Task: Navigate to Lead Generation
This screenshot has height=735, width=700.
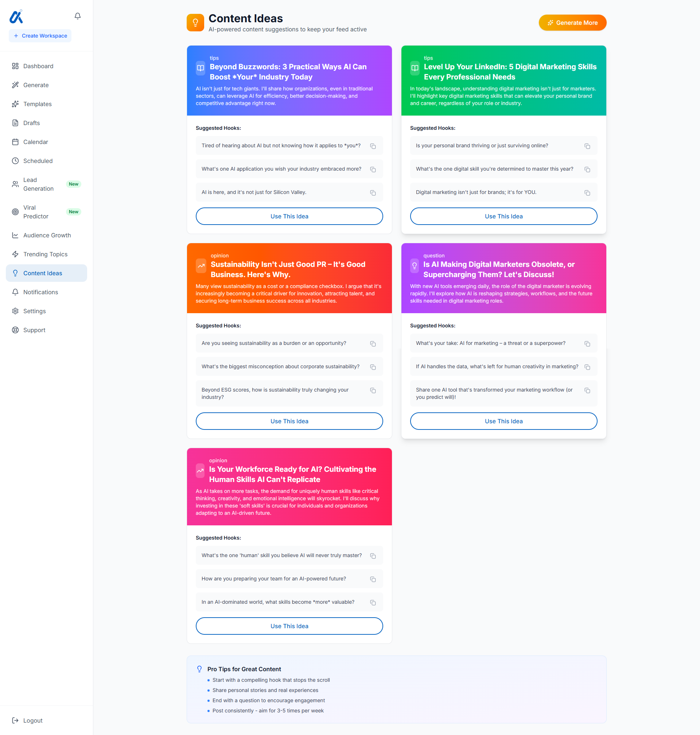Action: (x=38, y=184)
